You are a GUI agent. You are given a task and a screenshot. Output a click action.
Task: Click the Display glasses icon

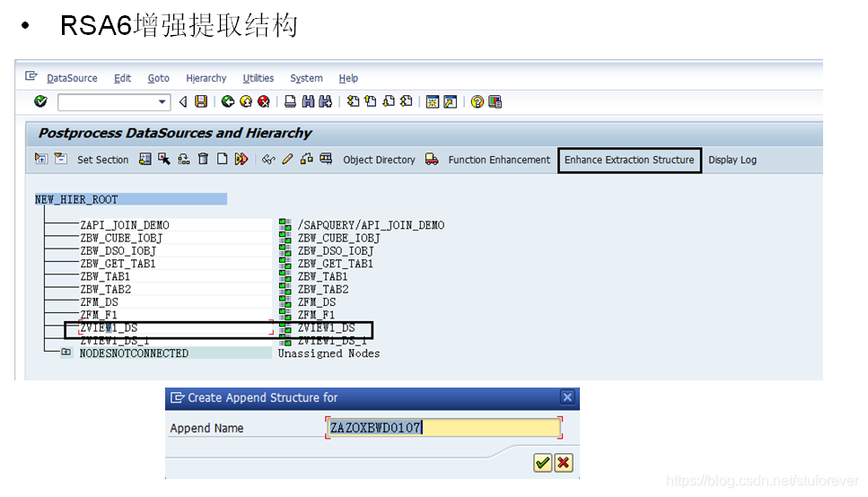268,160
